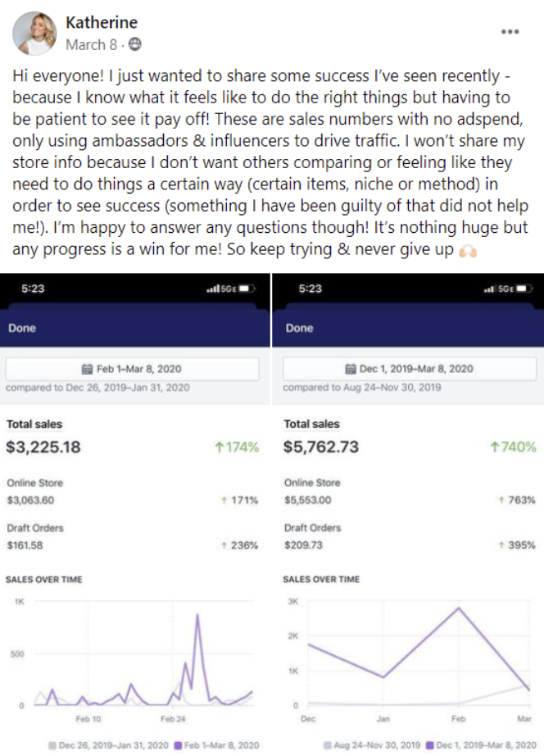This screenshot has height=756, width=544.
Task: Click the poster's profile picture
Action: pos(33,33)
